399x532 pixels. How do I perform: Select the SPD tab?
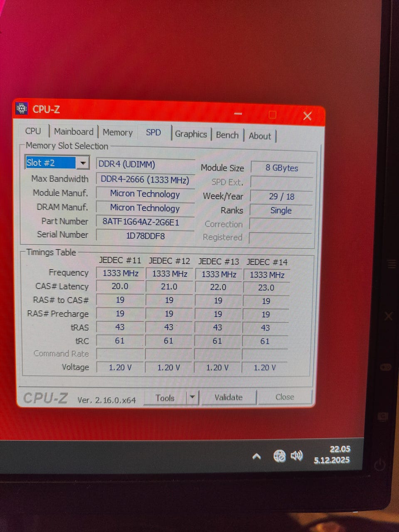(x=153, y=133)
